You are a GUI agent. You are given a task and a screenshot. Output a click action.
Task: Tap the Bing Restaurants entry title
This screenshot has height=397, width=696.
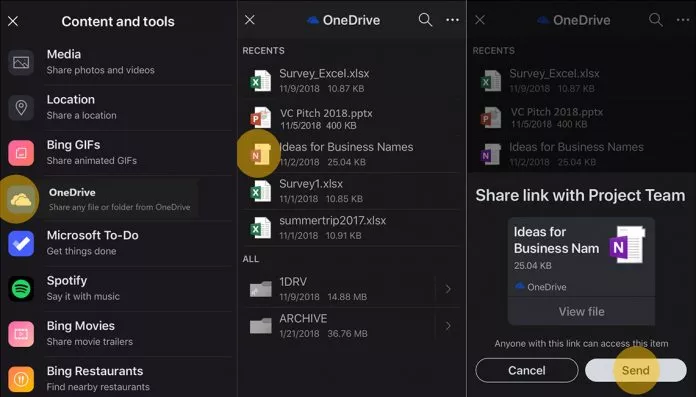point(95,371)
